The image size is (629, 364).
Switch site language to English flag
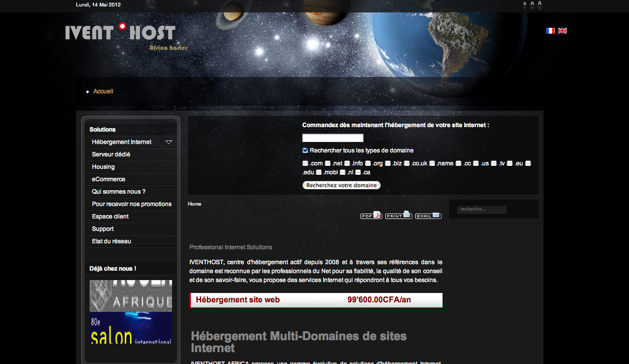[562, 31]
